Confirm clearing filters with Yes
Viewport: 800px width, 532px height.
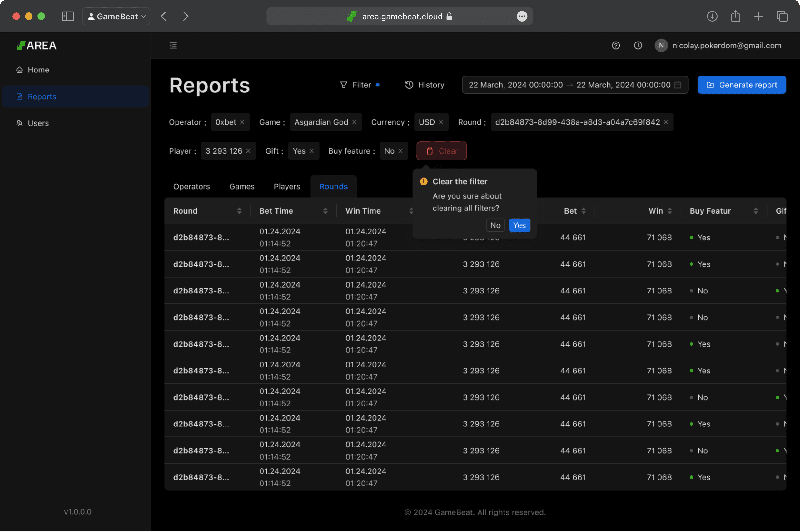click(519, 225)
